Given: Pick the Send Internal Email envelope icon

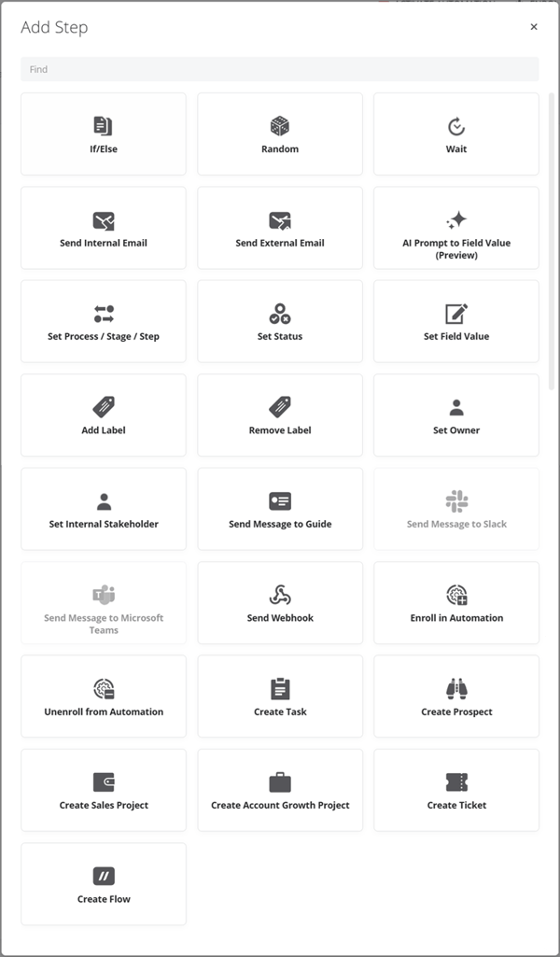Looking at the screenshot, I should (x=103, y=221).
